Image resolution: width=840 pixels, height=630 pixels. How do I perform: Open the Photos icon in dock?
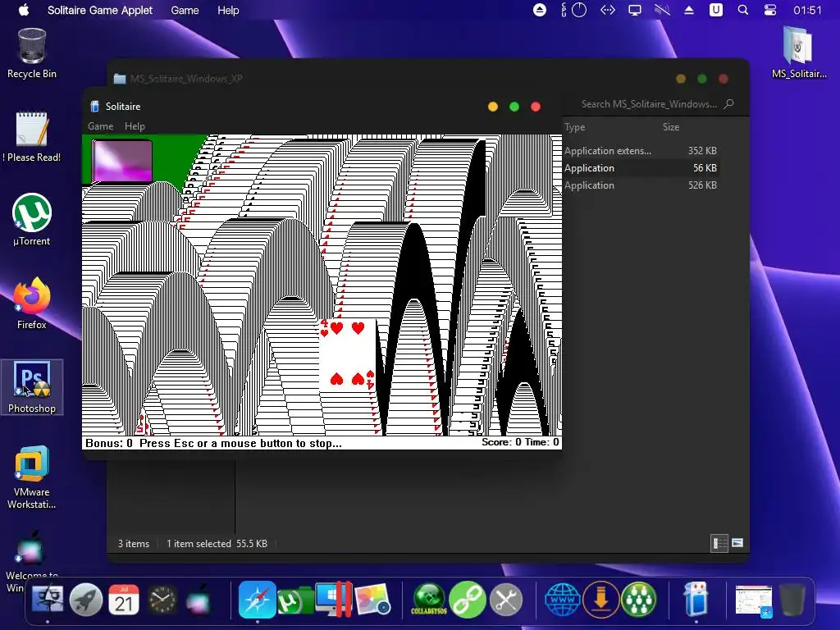[372, 600]
